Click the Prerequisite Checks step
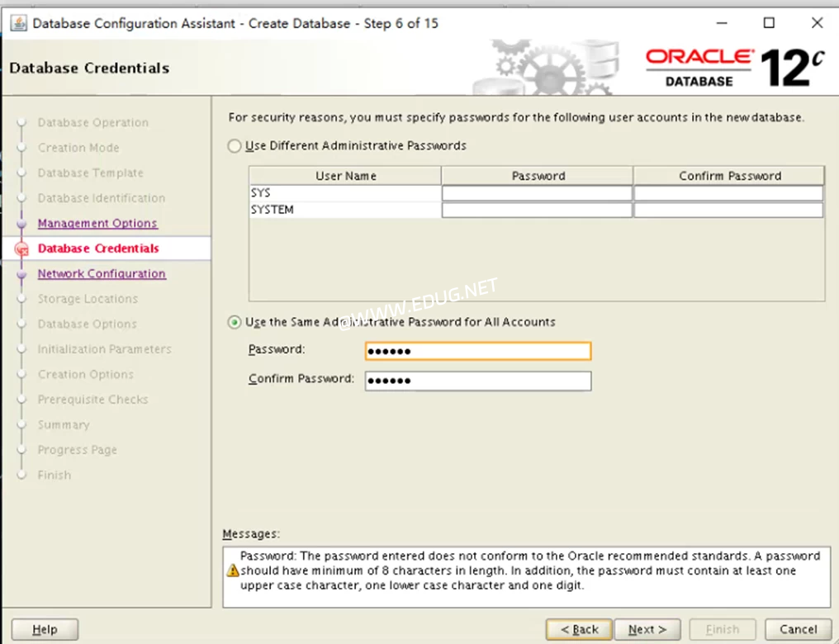This screenshot has height=644, width=839. point(93,399)
